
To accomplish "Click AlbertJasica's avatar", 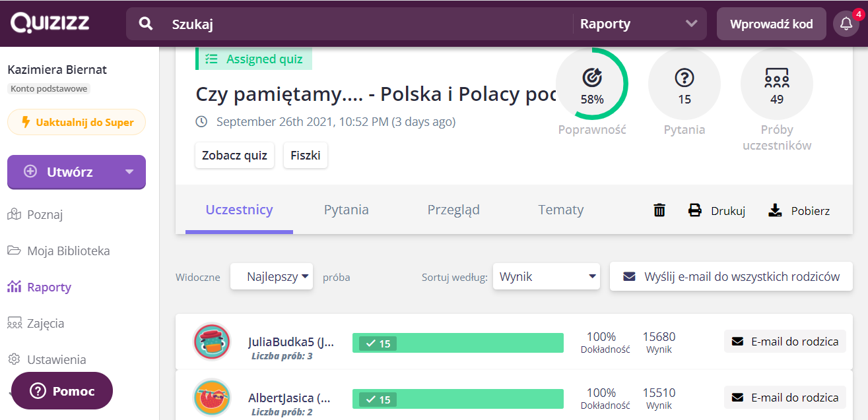I will (x=211, y=398).
